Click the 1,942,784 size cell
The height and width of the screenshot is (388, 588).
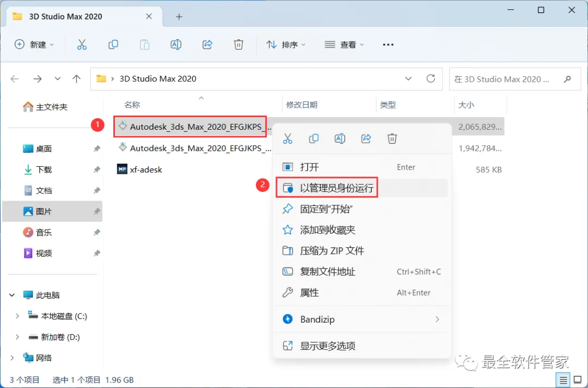pos(480,148)
